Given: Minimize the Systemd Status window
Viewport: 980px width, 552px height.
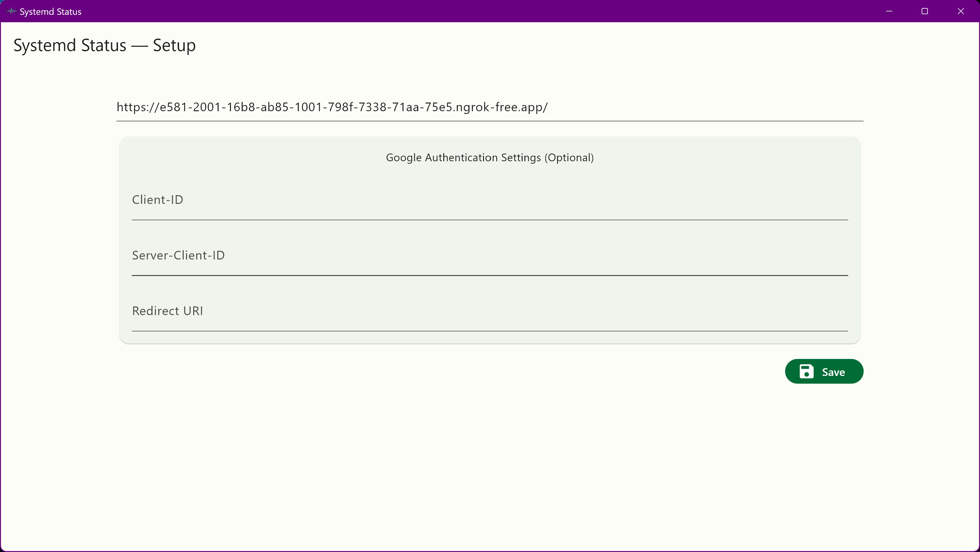Looking at the screenshot, I should pos(890,11).
